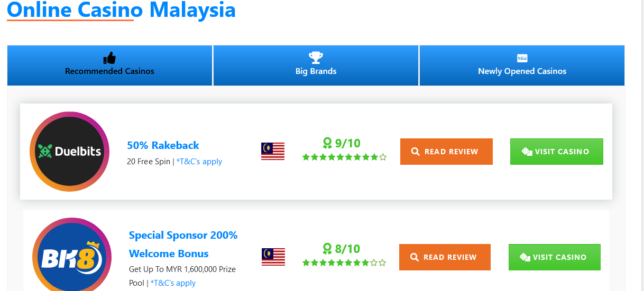Click the award ribbon icon beside 8/10
The width and height of the screenshot is (644, 291).
(327, 248)
